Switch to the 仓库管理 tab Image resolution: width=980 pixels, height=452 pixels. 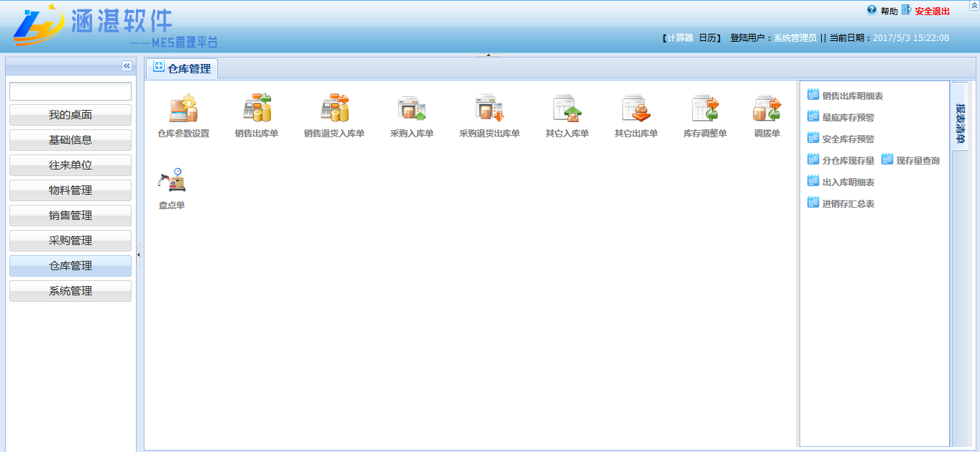click(182, 69)
